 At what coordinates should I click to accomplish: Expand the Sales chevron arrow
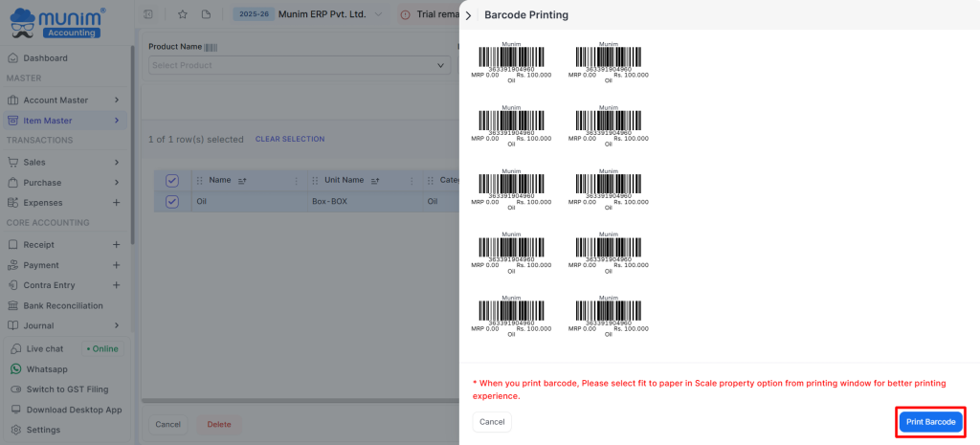[117, 162]
